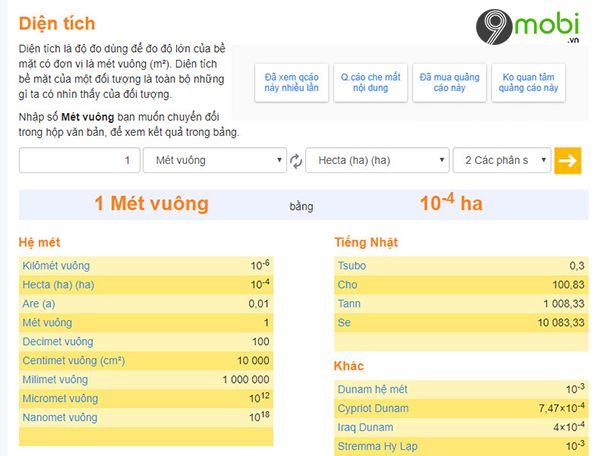Screen dimensions: 600x456
Task: Open the 2 Các phân số precision dropdown
Action: pyautogui.click(x=502, y=160)
